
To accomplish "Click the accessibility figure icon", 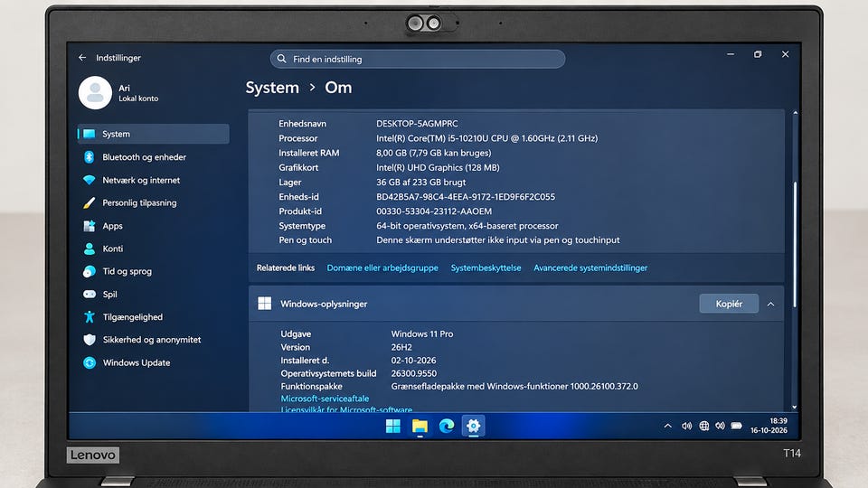I will (x=90, y=316).
